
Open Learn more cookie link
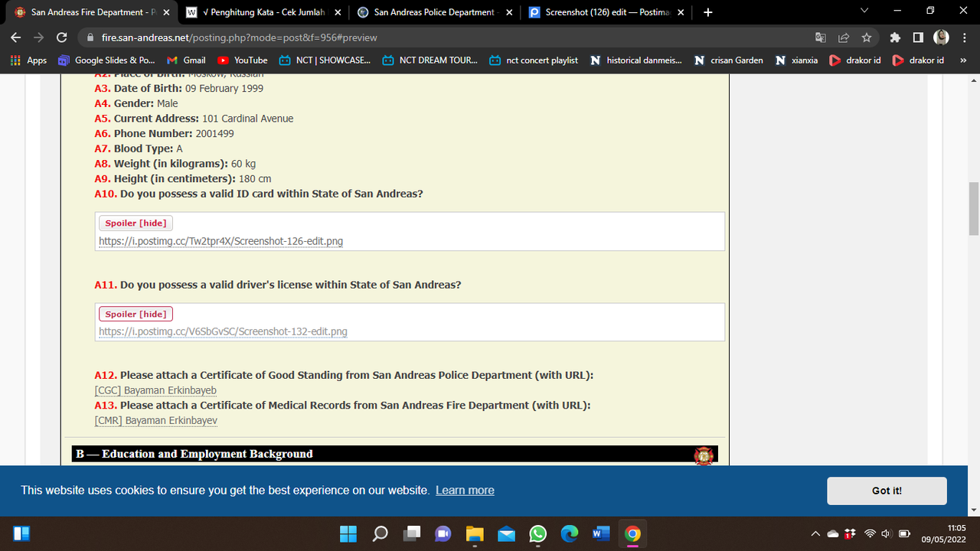click(465, 491)
